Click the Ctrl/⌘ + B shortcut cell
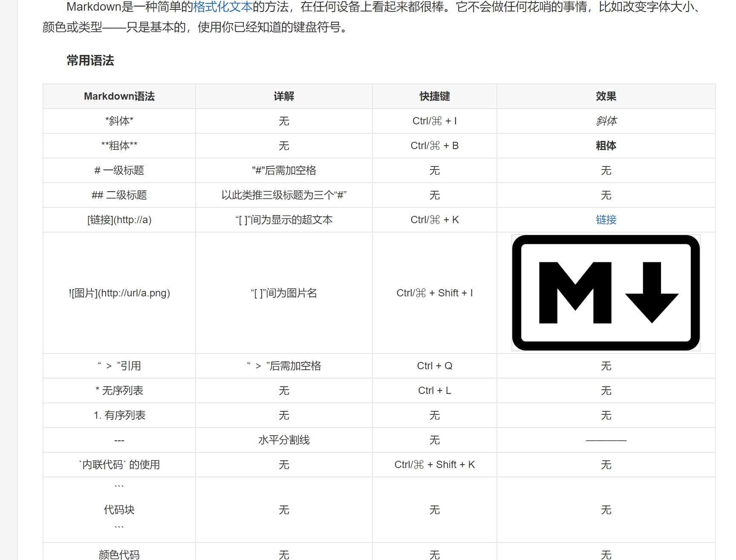 [435, 146]
